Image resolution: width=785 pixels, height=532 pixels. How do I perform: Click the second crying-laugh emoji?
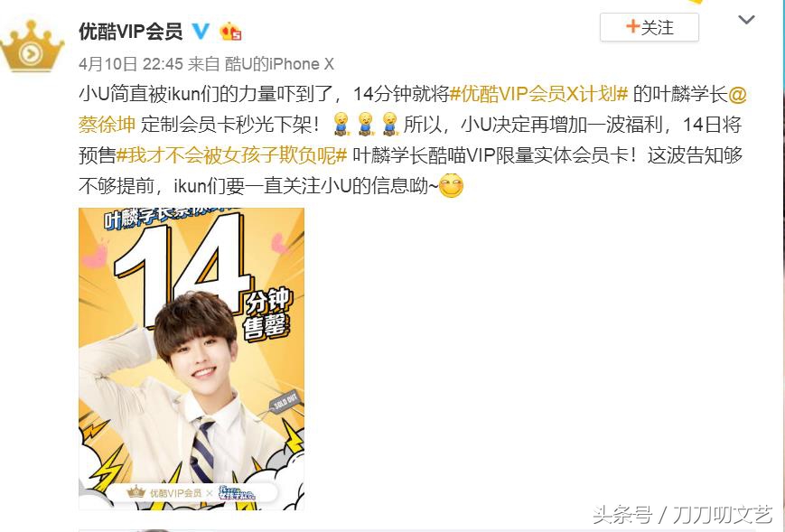[366, 124]
